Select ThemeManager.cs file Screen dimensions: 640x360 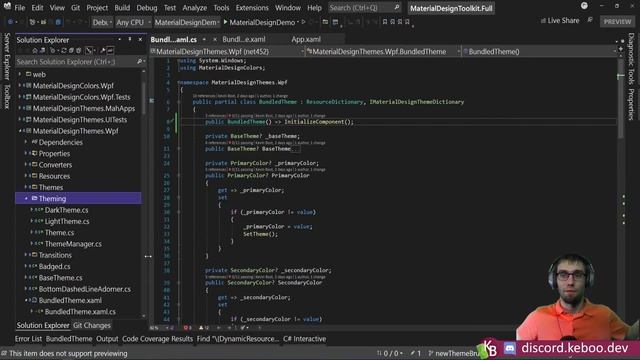73,244
